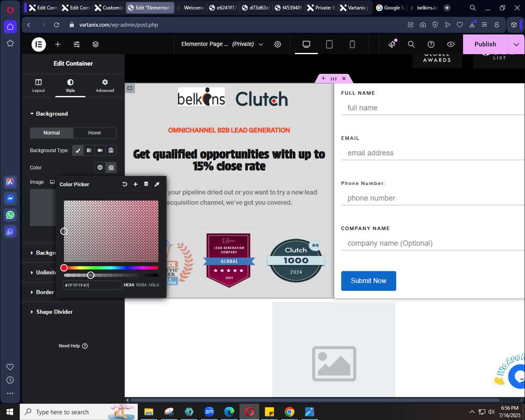The height and width of the screenshot is (420, 525).
Task: Add a new element with plus icon
Action: point(58,44)
